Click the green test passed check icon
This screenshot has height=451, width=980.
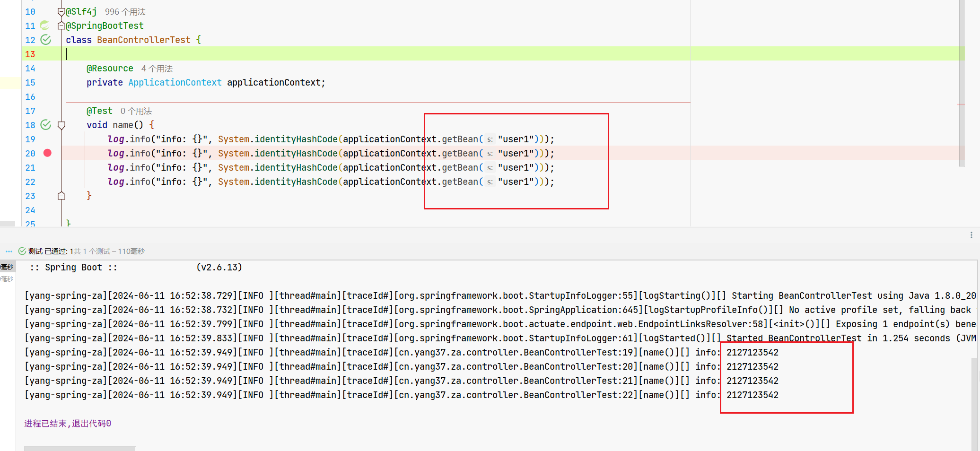click(22, 251)
